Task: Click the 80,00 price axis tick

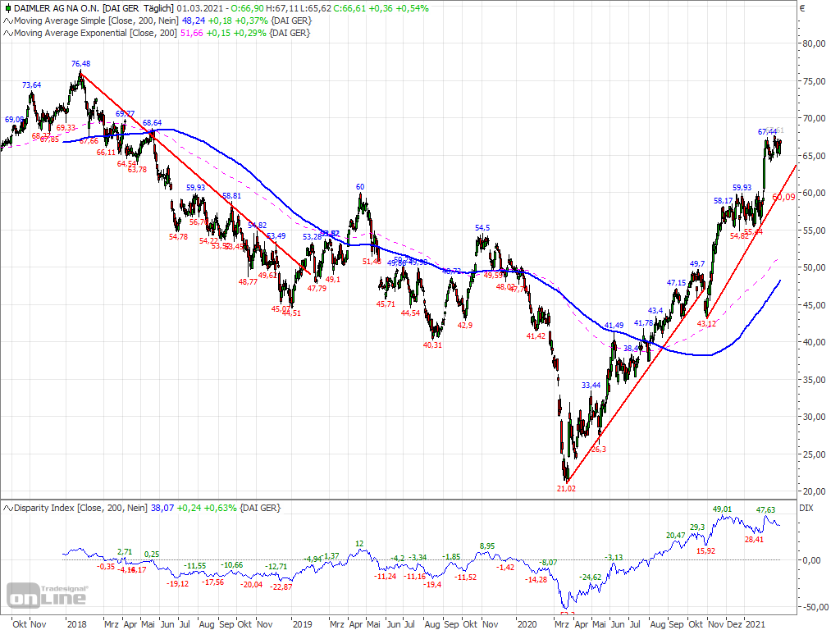Action: pos(815,44)
